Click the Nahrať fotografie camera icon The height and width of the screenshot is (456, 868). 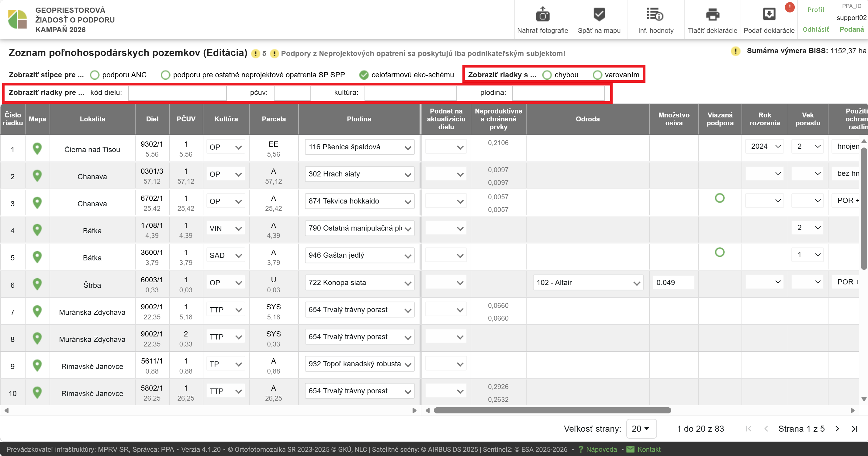tap(542, 15)
